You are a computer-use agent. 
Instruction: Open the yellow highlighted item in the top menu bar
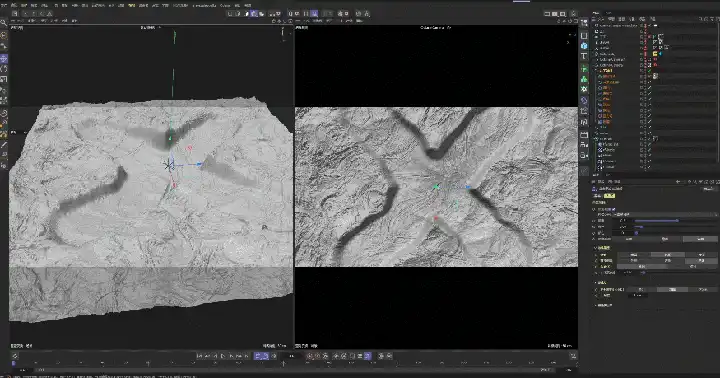tap(132, 6)
